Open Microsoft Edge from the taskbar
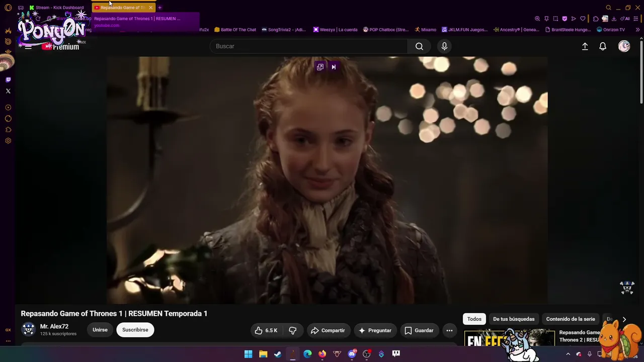The width and height of the screenshot is (644, 362). [x=307, y=354]
